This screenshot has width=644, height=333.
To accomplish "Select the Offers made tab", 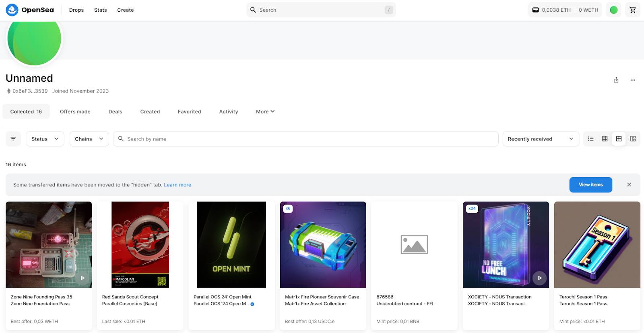I will (75, 112).
